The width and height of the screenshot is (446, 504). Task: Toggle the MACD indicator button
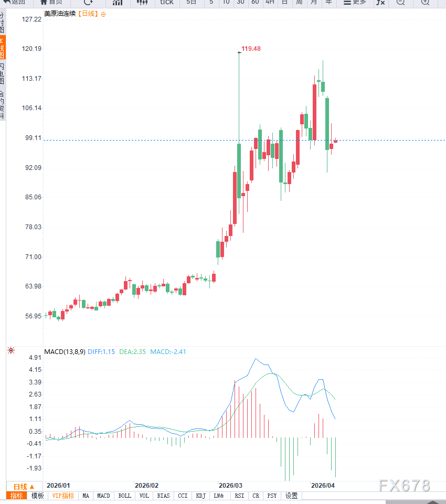click(103, 496)
